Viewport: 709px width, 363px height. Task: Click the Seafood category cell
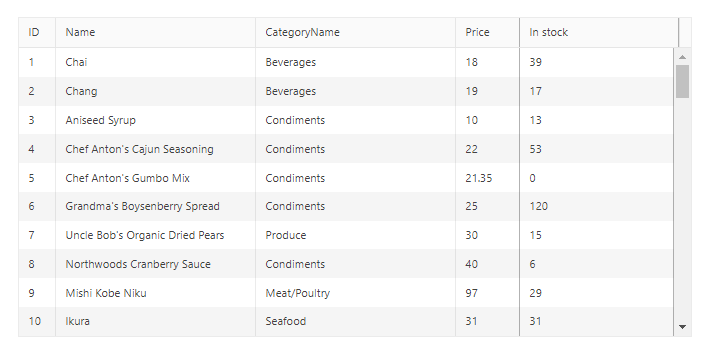coord(355,321)
